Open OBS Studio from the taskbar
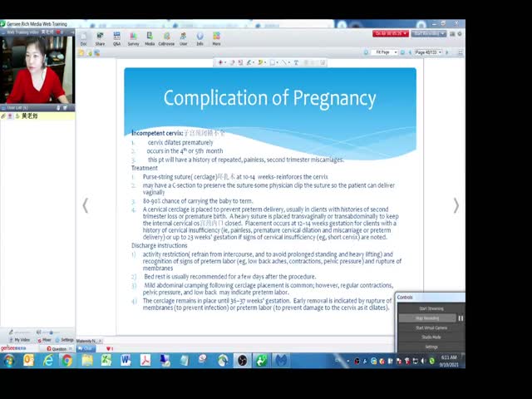 coord(242,360)
